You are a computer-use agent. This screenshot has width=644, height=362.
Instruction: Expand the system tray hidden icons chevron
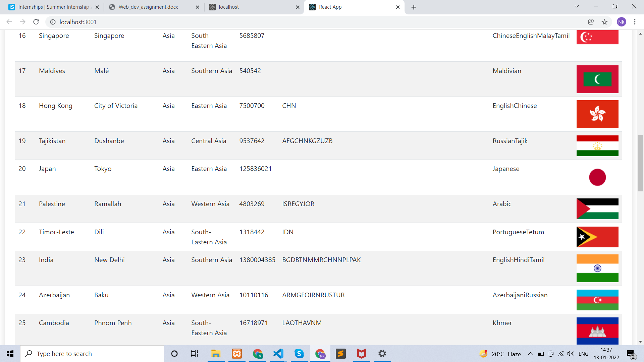tap(530, 354)
